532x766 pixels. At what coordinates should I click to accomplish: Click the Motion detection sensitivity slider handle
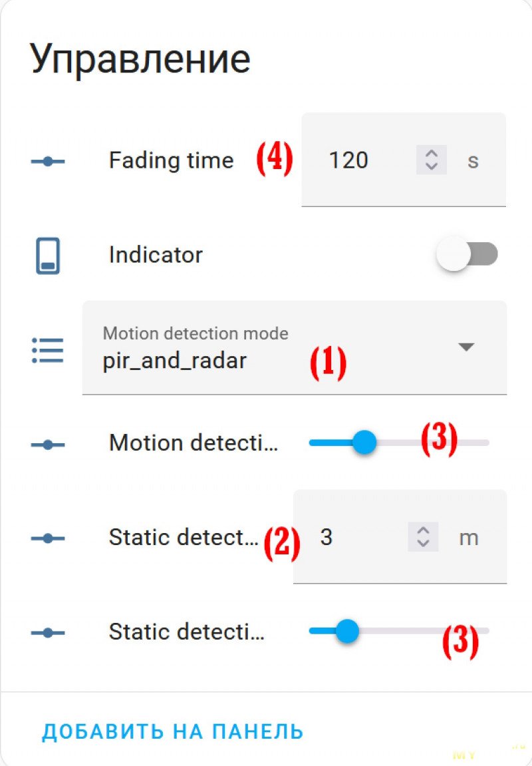pyautogui.click(x=364, y=442)
